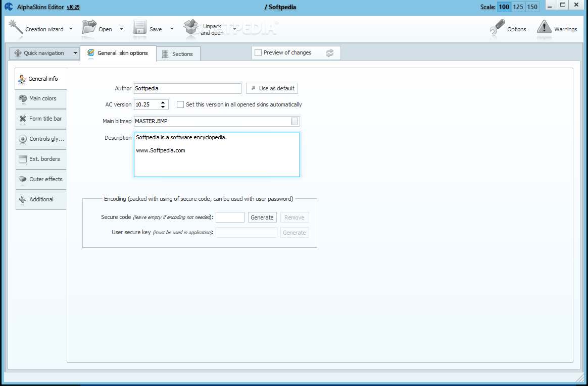Expand the Unpack and open dropdown arrow
The height and width of the screenshot is (386, 588).
pyautogui.click(x=234, y=29)
